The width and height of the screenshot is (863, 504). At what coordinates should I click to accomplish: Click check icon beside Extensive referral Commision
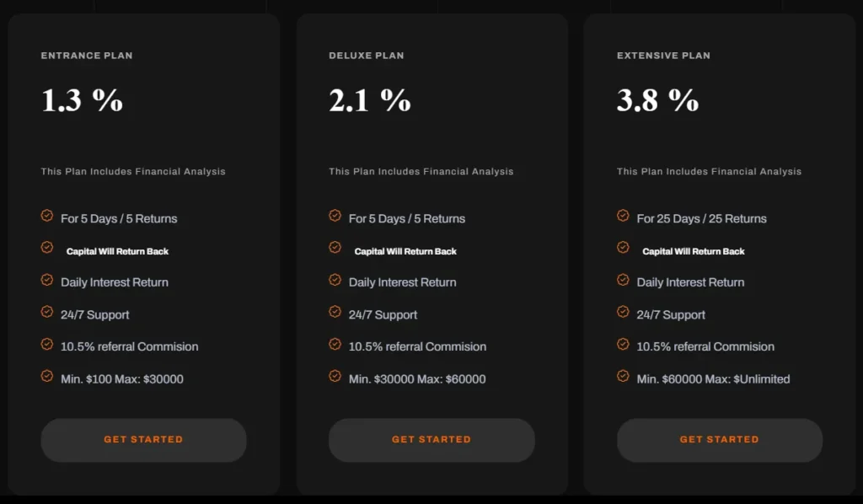624,344
